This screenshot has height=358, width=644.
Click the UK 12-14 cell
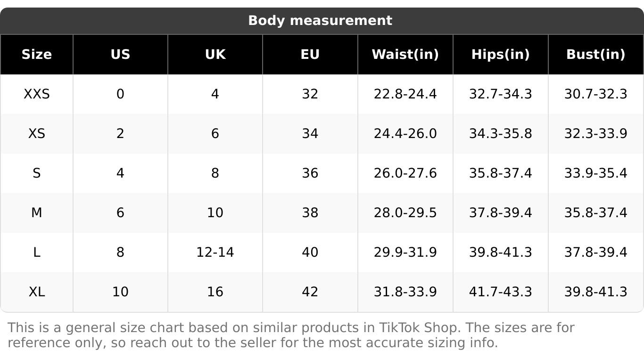click(x=215, y=252)
